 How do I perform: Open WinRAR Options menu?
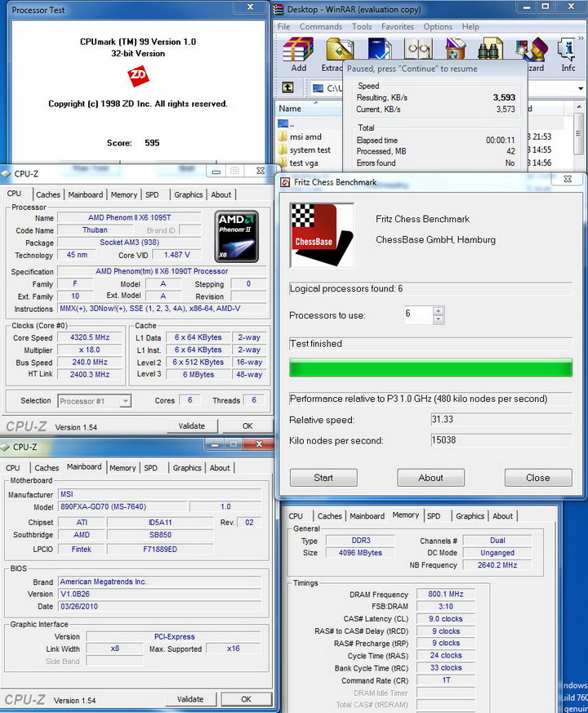tap(438, 27)
